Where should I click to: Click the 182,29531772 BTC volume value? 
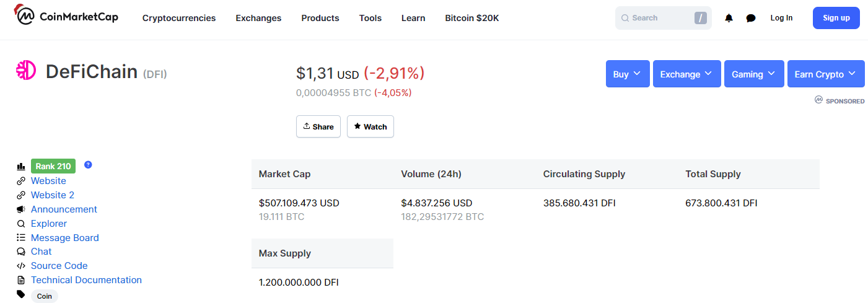pyautogui.click(x=443, y=217)
